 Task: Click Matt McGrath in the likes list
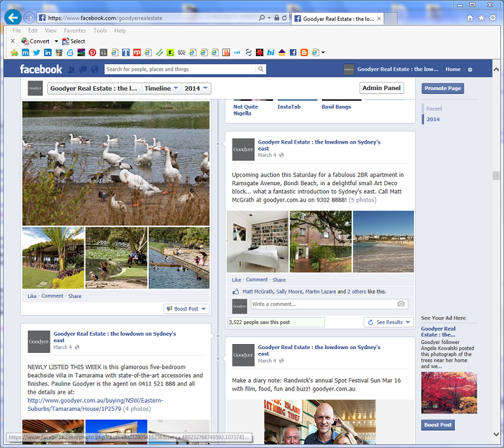tap(258, 292)
